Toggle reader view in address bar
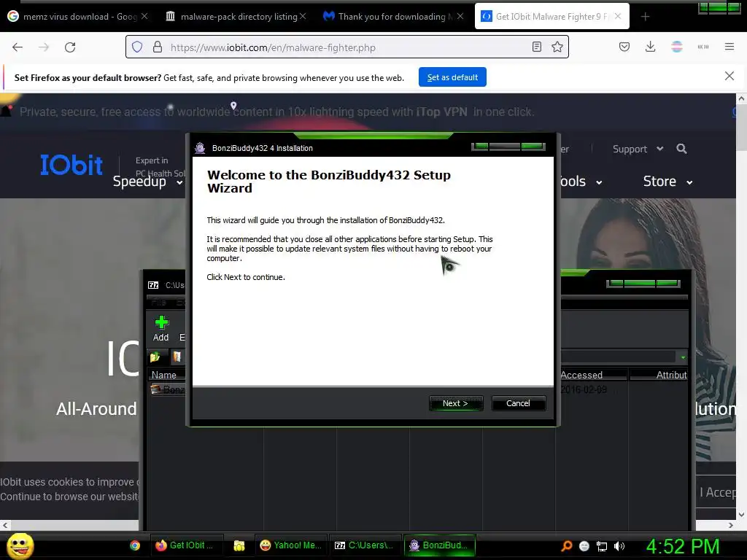 pos(536,47)
